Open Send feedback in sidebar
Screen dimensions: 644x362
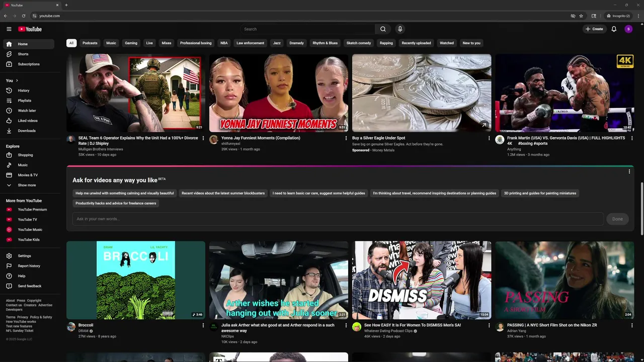point(29,286)
